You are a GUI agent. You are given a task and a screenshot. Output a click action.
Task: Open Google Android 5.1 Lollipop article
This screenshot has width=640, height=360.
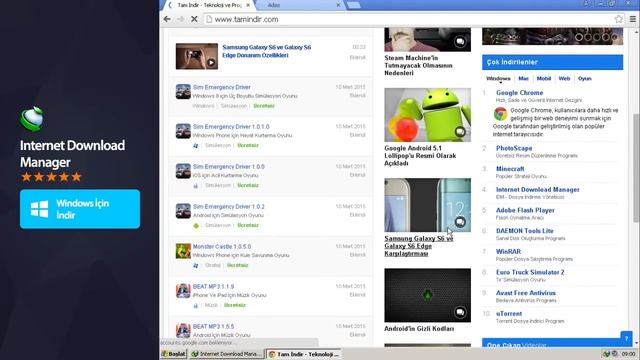420,156
